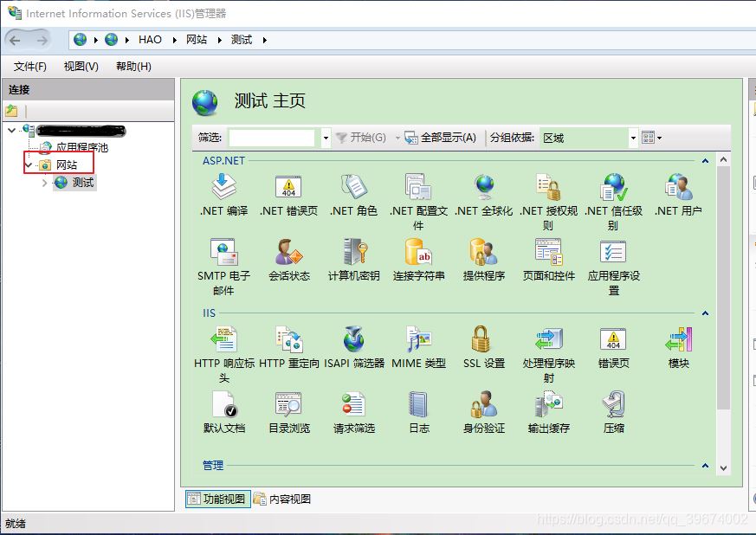756x535 pixels.
Task: Click HAO in the breadcrumb path
Action: pyautogui.click(x=150, y=40)
